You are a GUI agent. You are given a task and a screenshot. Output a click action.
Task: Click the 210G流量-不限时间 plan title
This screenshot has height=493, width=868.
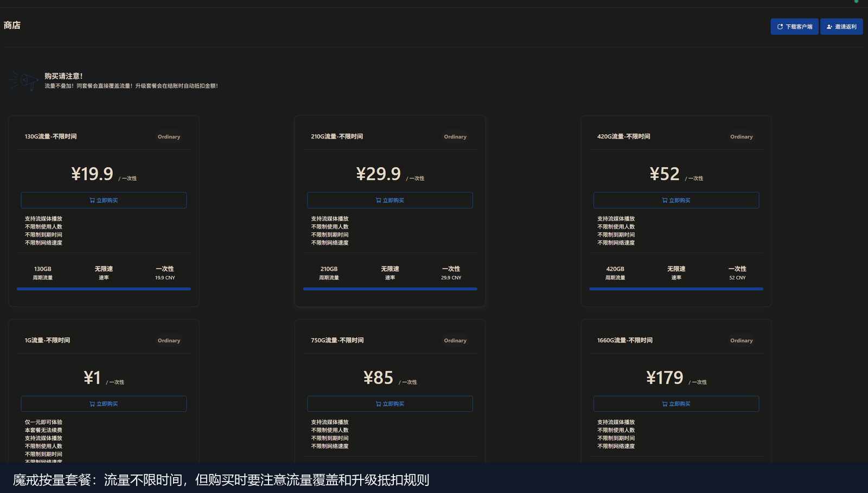tap(337, 137)
